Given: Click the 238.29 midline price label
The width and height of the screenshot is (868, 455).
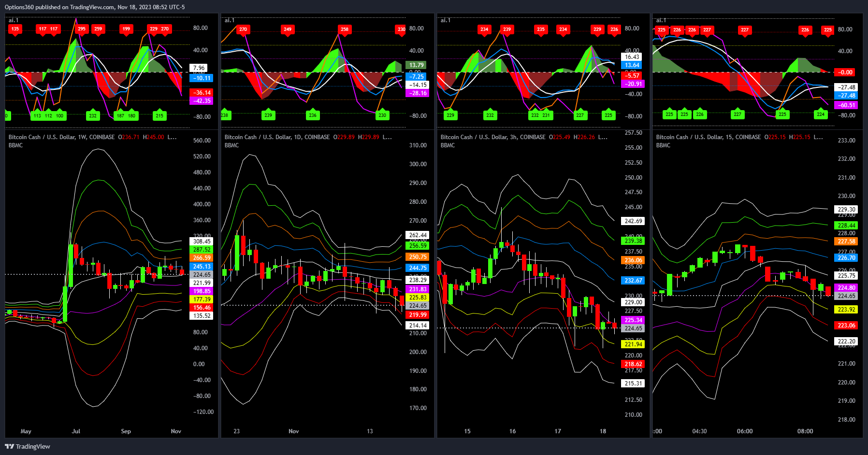Looking at the screenshot, I should click(418, 280).
